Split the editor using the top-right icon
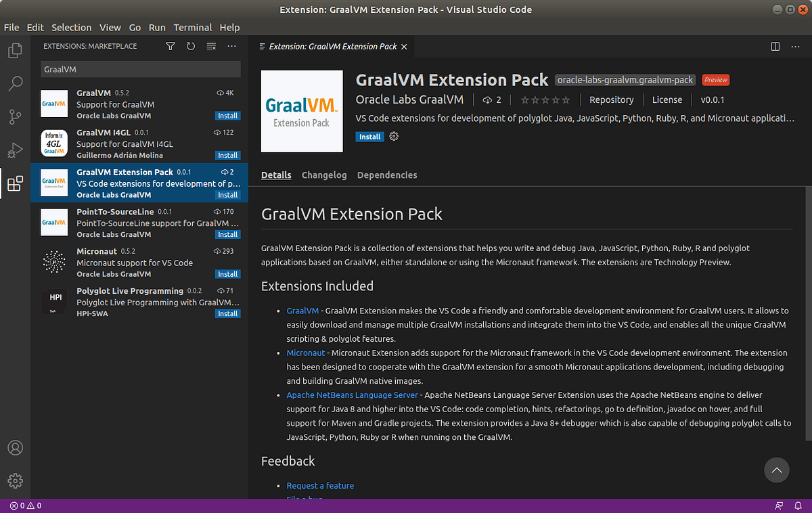 click(774, 46)
